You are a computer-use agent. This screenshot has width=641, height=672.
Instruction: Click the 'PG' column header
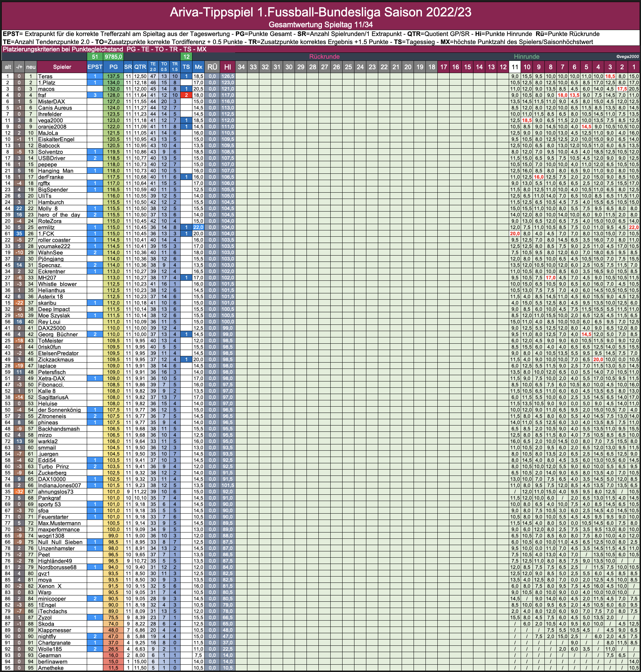[x=113, y=67]
